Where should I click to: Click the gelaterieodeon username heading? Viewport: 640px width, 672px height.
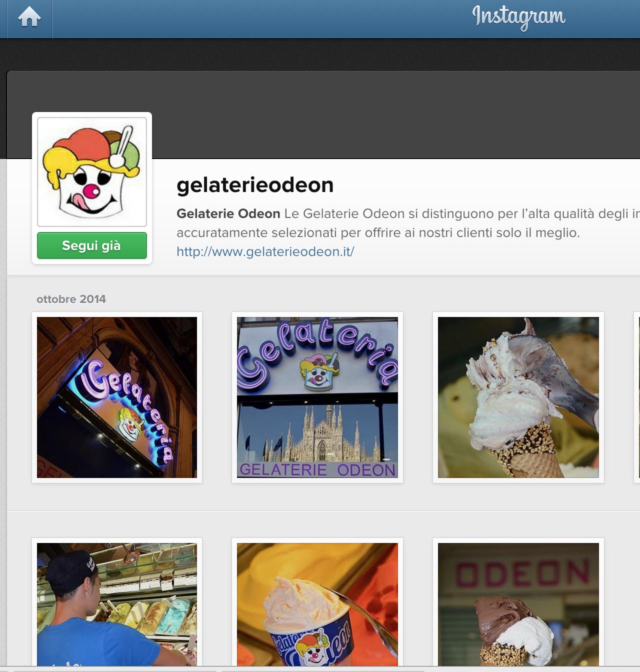pyautogui.click(x=255, y=185)
